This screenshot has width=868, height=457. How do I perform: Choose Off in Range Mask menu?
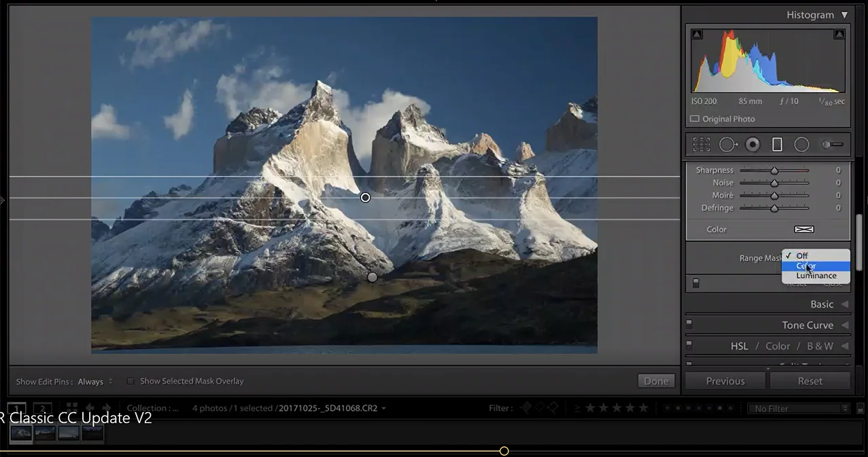point(816,255)
